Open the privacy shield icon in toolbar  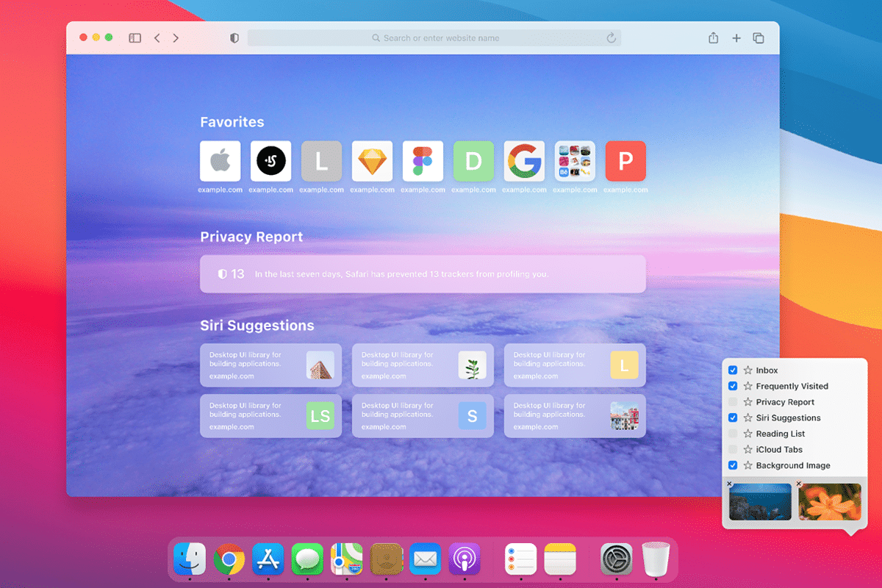[x=234, y=38]
